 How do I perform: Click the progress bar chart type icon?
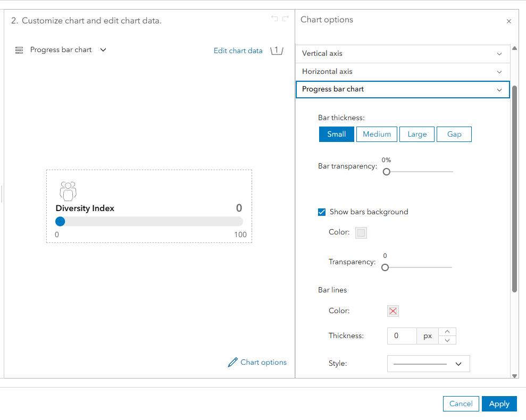(19, 50)
